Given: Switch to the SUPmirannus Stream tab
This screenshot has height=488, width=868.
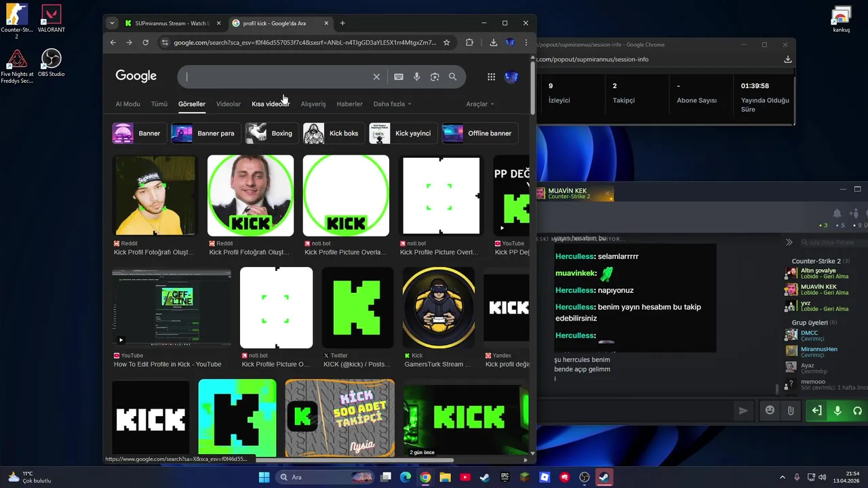Looking at the screenshot, I should click(173, 23).
